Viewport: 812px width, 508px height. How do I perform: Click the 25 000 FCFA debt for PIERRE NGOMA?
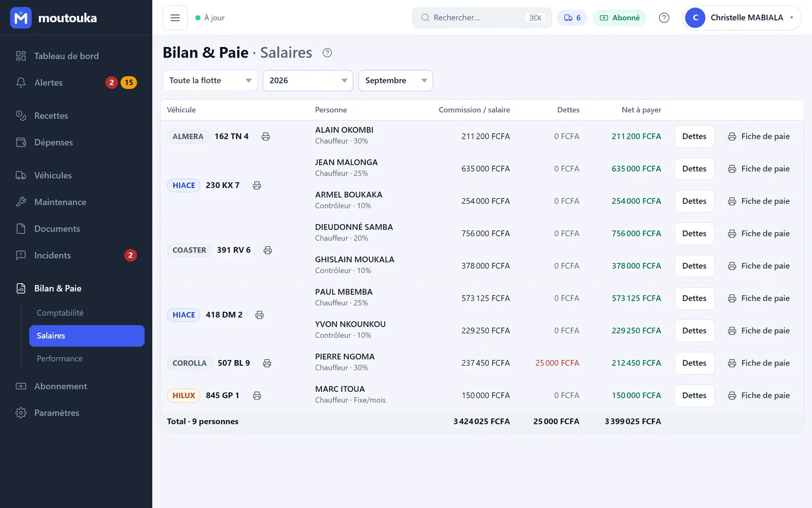pyautogui.click(x=557, y=363)
